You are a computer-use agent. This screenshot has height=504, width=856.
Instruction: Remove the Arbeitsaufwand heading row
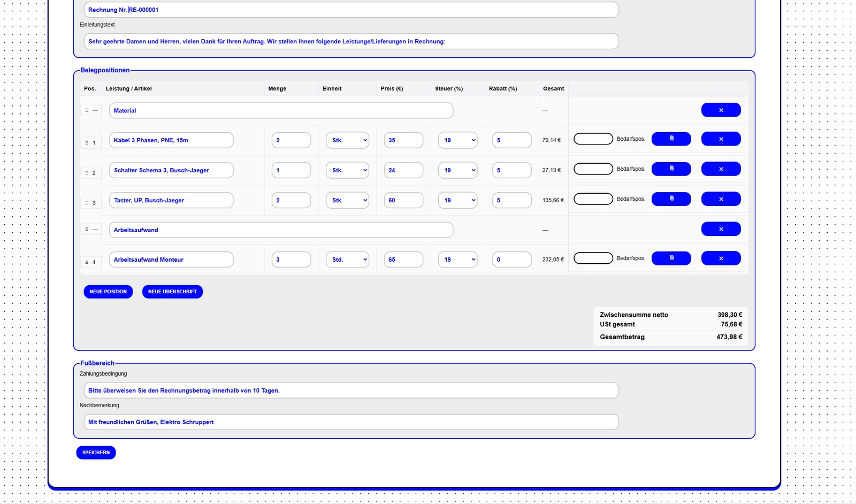721,229
